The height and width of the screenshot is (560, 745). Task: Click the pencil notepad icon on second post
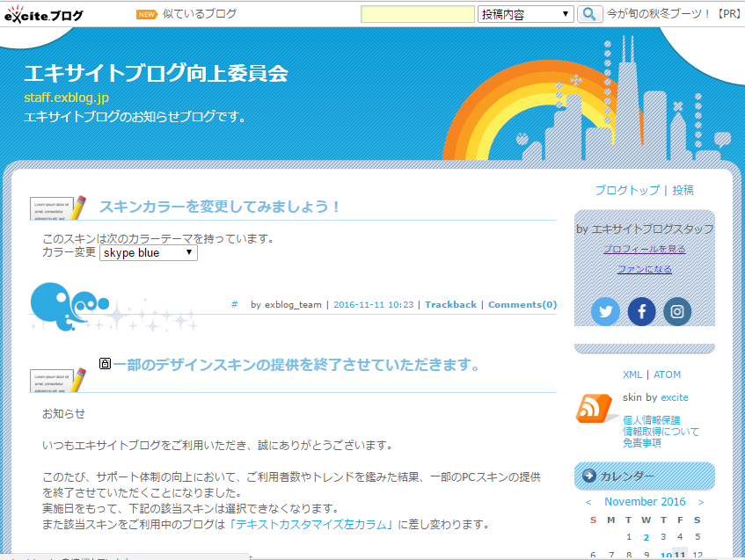pos(58,380)
